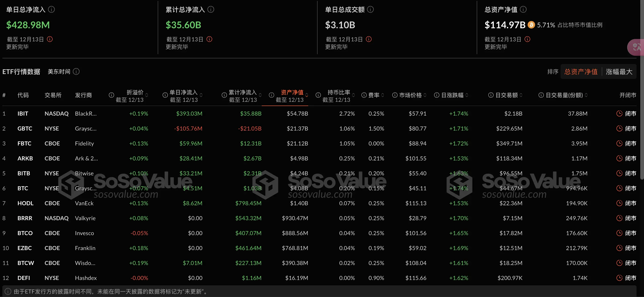Click the $407.07M cumulative inflow value
The image size is (644, 297).
(x=248, y=233)
